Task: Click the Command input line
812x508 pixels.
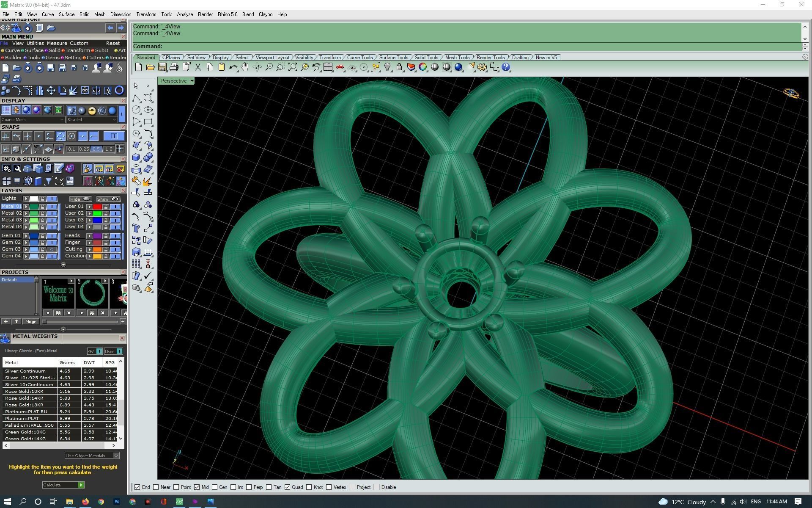Action: [467, 47]
